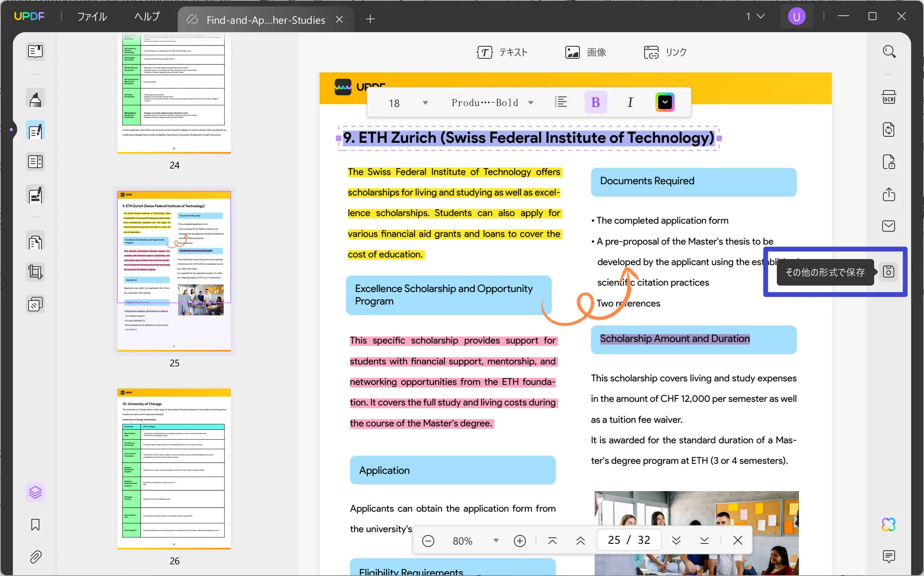
Task: Select the Comment highlighter tool in the sidebar
Action: (x=35, y=98)
